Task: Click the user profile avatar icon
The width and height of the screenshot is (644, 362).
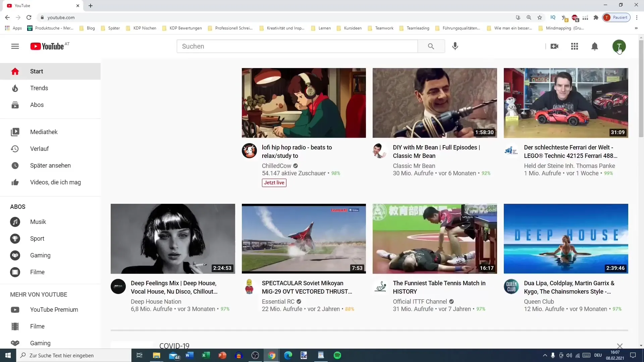Action: (619, 46)
